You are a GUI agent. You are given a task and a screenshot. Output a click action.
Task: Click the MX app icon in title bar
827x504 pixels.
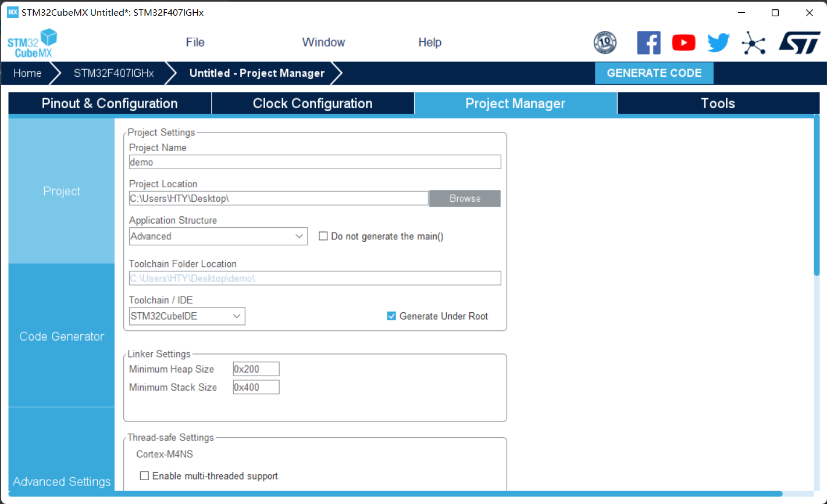click(12, 12)
